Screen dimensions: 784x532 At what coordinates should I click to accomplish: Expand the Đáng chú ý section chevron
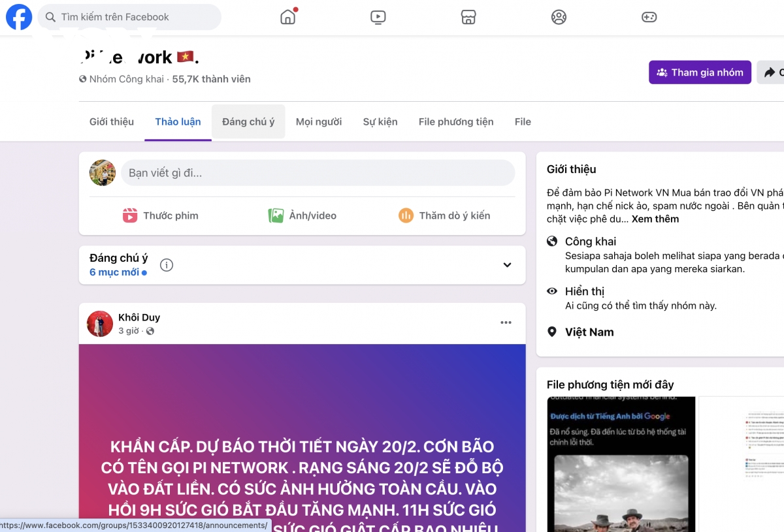click(507, 265)
